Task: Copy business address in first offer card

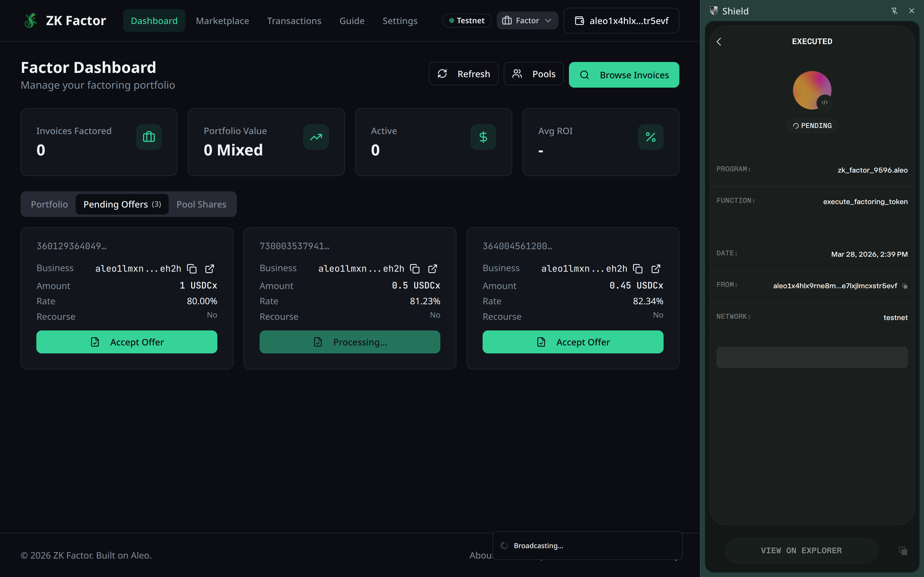Action: 192,269
